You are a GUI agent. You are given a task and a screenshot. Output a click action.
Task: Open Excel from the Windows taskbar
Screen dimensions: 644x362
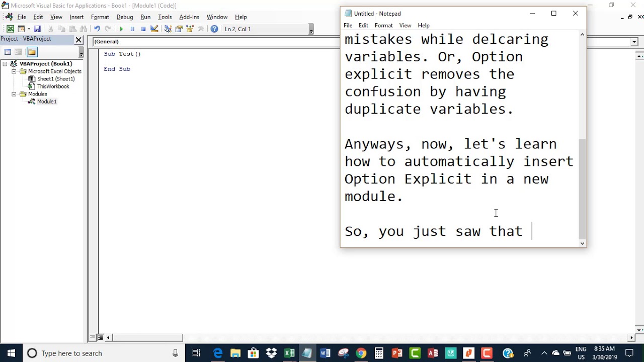pyautogui.click(x=289, y=353)
